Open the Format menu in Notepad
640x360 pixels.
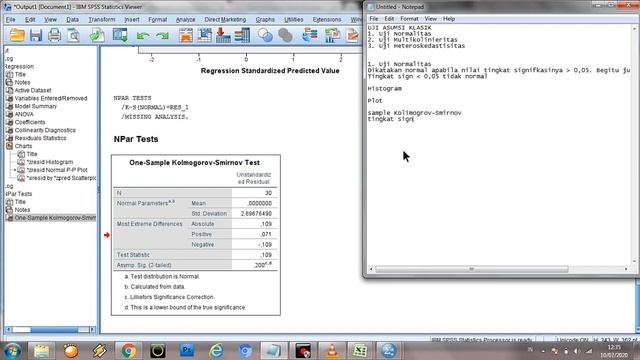pos(409,19)
